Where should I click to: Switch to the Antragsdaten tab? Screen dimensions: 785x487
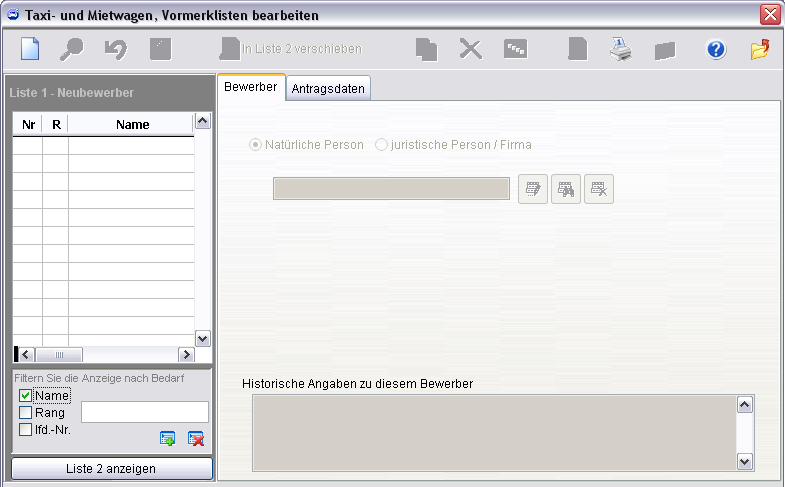click(x=329, y=89)
